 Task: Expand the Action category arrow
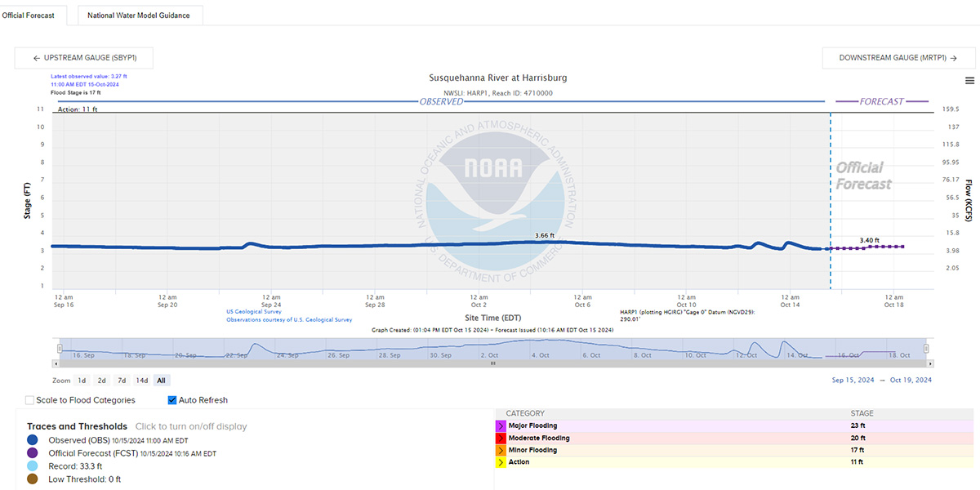[501, 462]
